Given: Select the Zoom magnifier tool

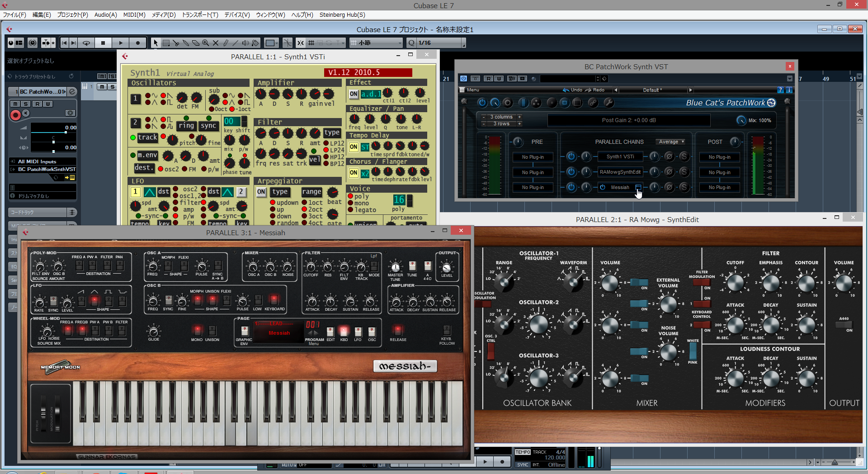Looking at the screenshot, I should 206,43.
